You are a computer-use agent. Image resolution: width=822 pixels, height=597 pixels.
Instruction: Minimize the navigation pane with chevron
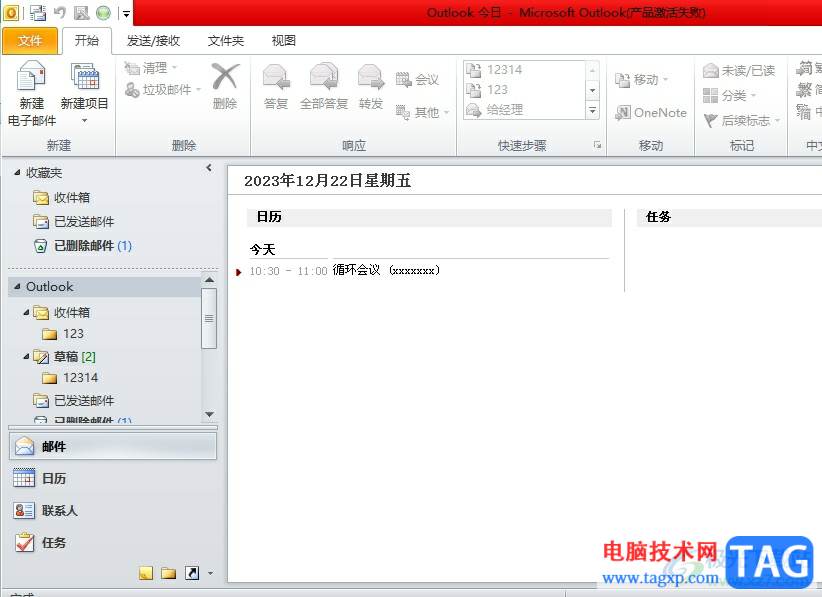(209, 168)
